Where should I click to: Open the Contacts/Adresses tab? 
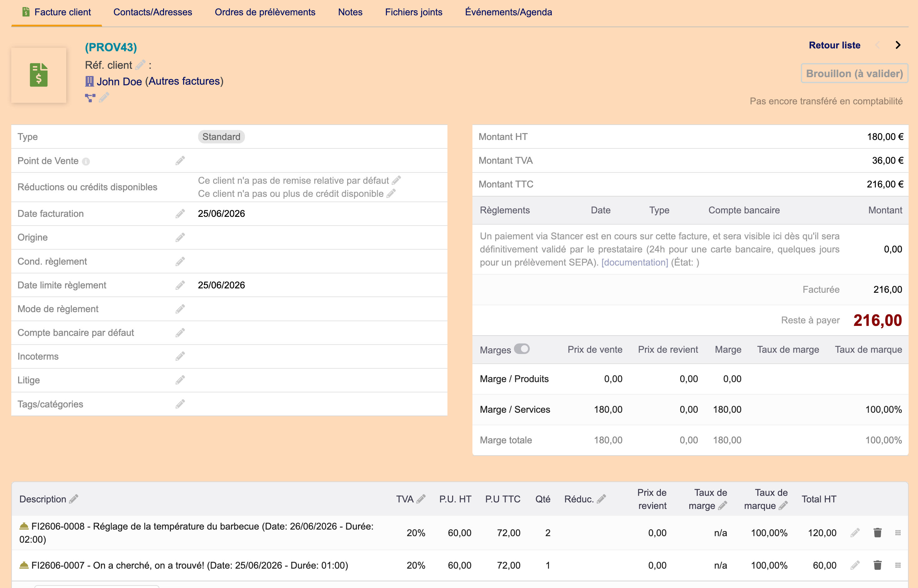click(x=153, y=12)
